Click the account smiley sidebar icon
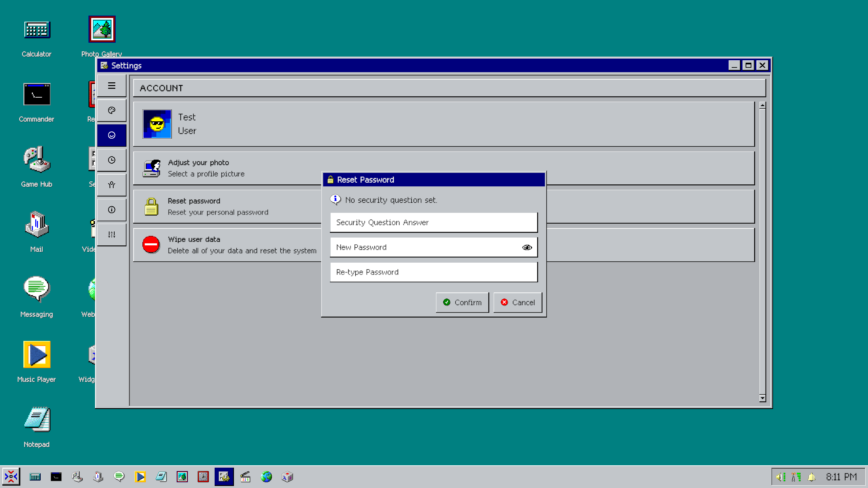 point(112,135)
